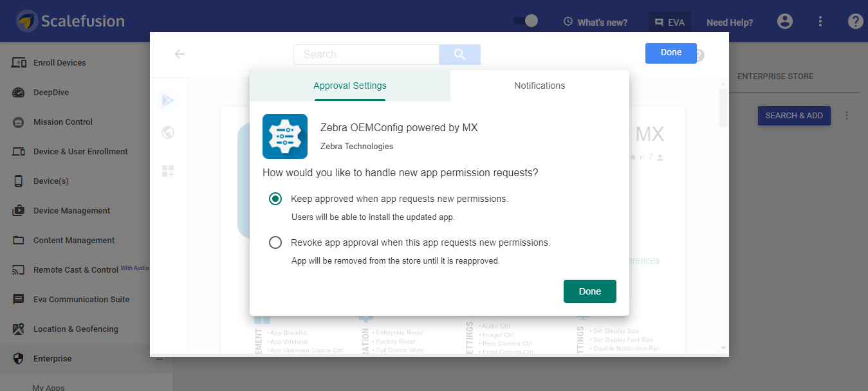Viewport: 868px width, 391px height.
Task: Toggle the switch in the top header
Action: tap(526, 21)
